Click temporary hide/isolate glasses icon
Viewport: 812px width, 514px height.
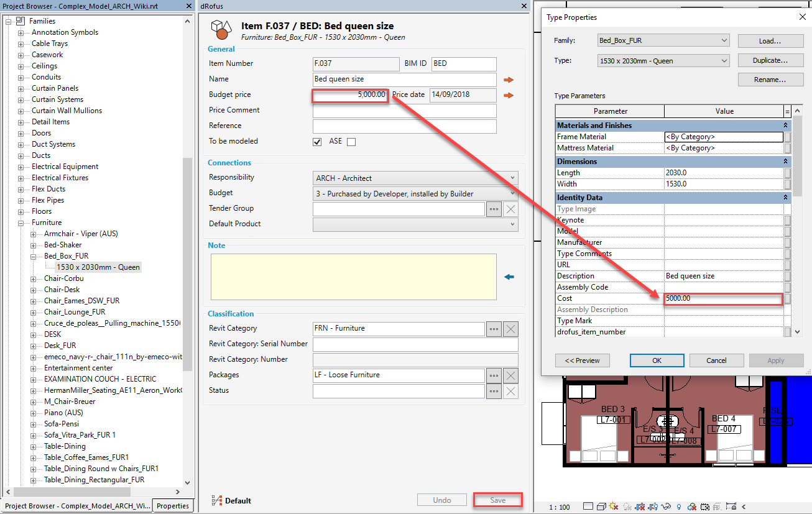pyautogui.click(x=667, y=507)
